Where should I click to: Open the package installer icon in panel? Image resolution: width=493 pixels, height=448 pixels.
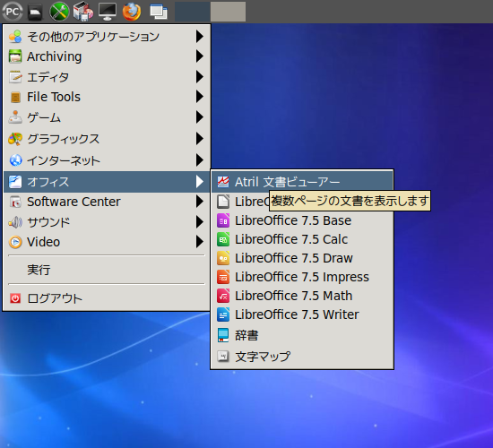tap(83, 12)
